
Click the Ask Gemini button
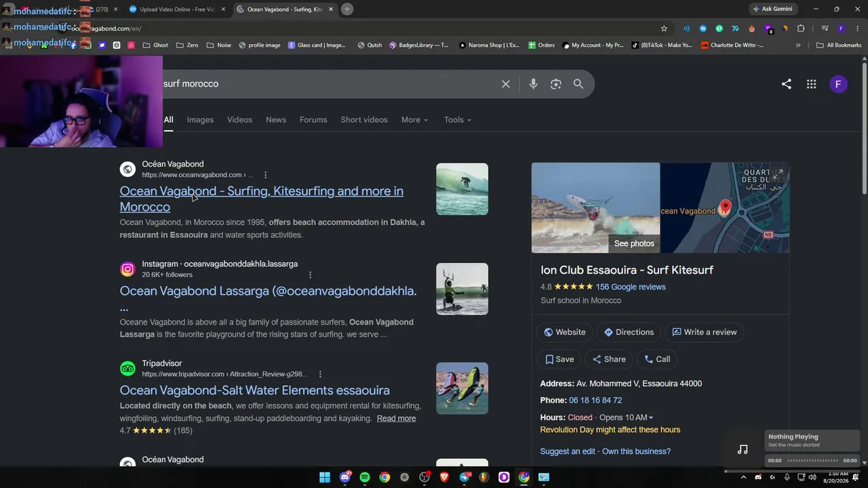[772, 9]
